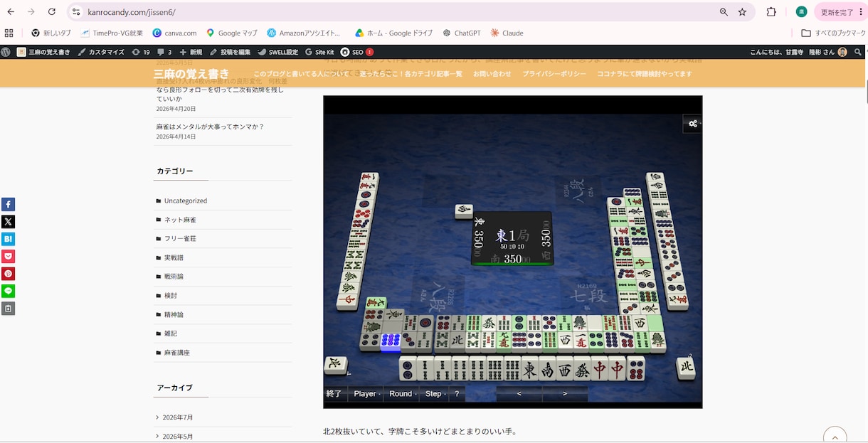Viewport: 868px width, 443px height.
Task: Open the 麻雀はメンタルが大事ってホンマか？ post
Action: [210, 127]
